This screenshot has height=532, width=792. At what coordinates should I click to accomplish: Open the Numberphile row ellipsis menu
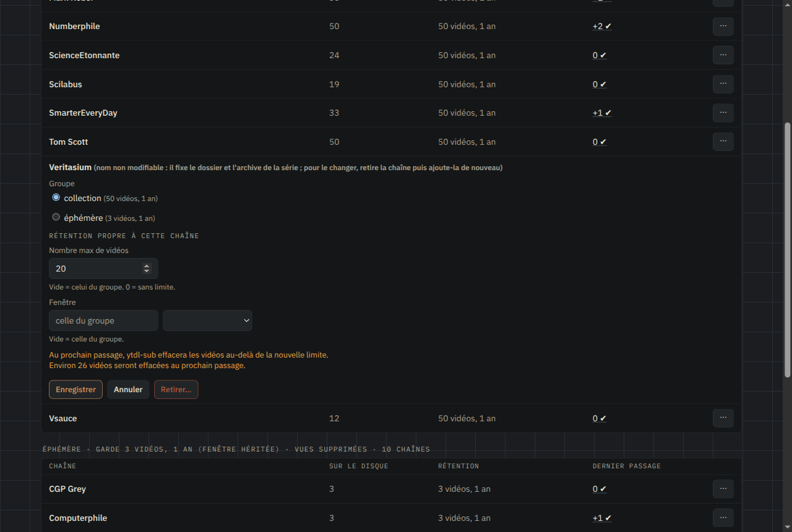tap(723, 27)
